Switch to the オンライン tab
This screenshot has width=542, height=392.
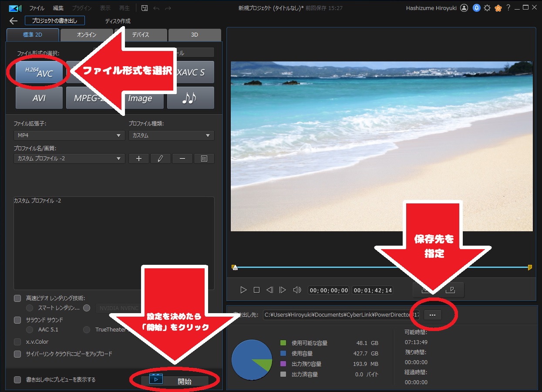pos(87,35)
